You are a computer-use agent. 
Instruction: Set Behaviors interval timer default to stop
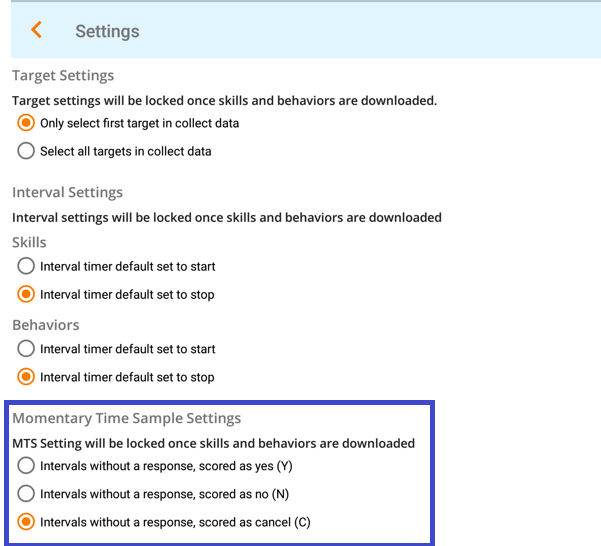tap(26, 377)
